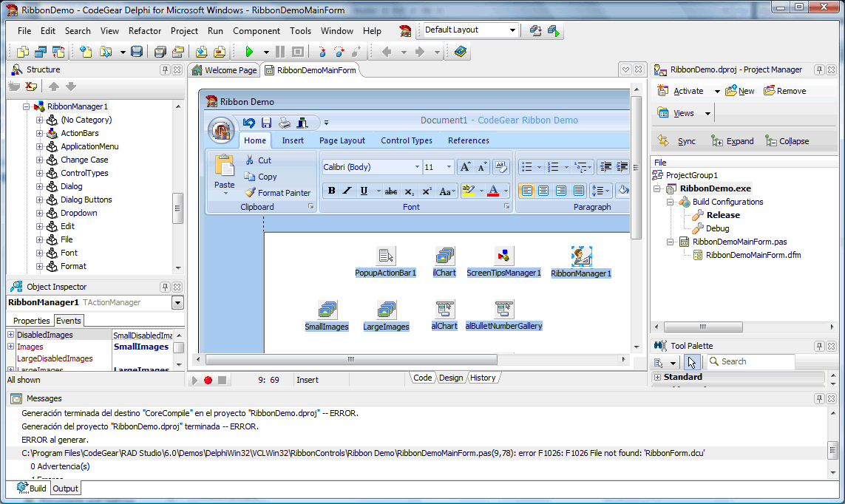Switch to the Welcome Page tab
This screenshot has width=845, height=504.
point(224,70)
